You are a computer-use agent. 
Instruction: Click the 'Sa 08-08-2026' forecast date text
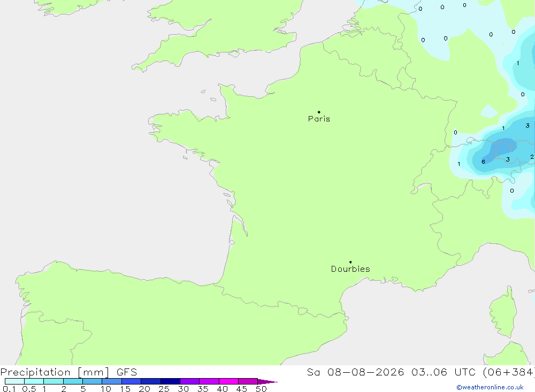point(355,372)
